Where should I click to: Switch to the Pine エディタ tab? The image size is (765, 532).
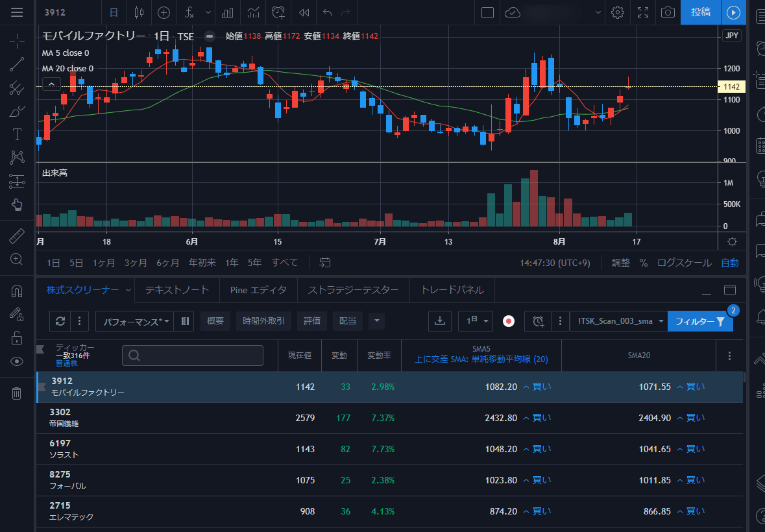pos(258,290)
